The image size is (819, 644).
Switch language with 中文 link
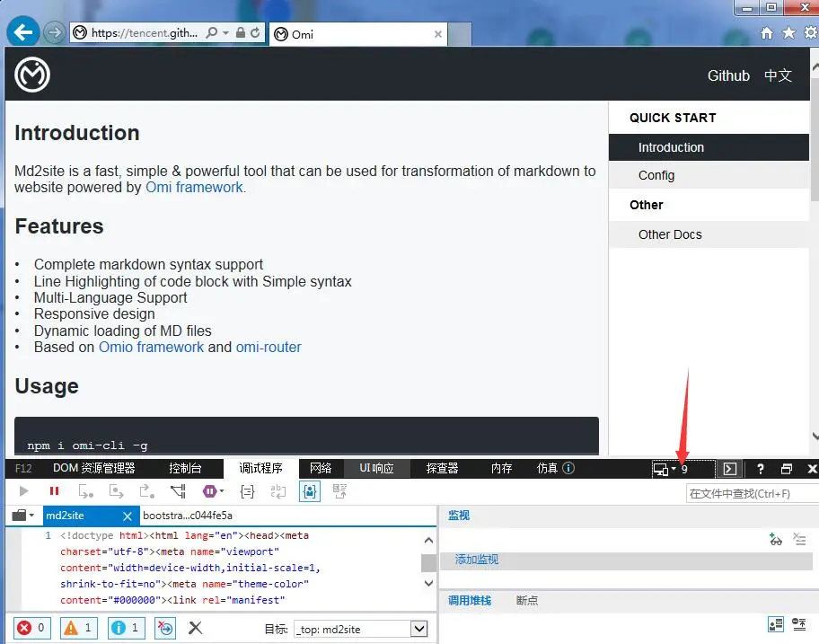click(x=778, y=75)
